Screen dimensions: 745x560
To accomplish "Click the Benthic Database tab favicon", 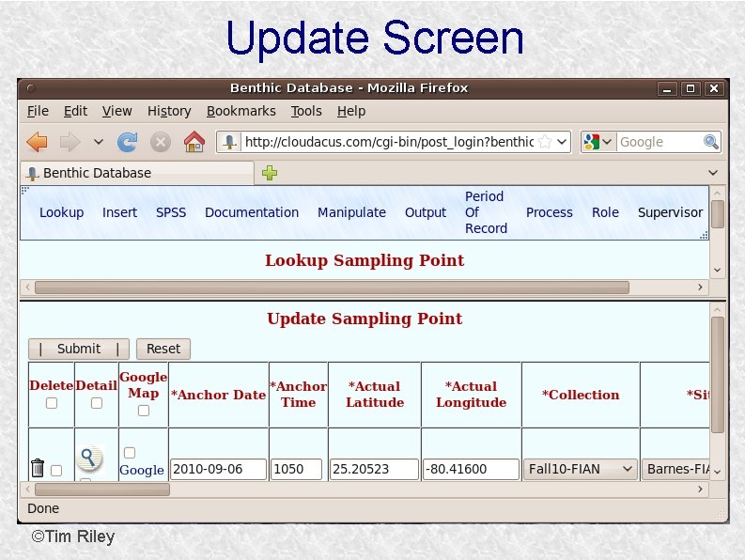I will click(32, 174).
